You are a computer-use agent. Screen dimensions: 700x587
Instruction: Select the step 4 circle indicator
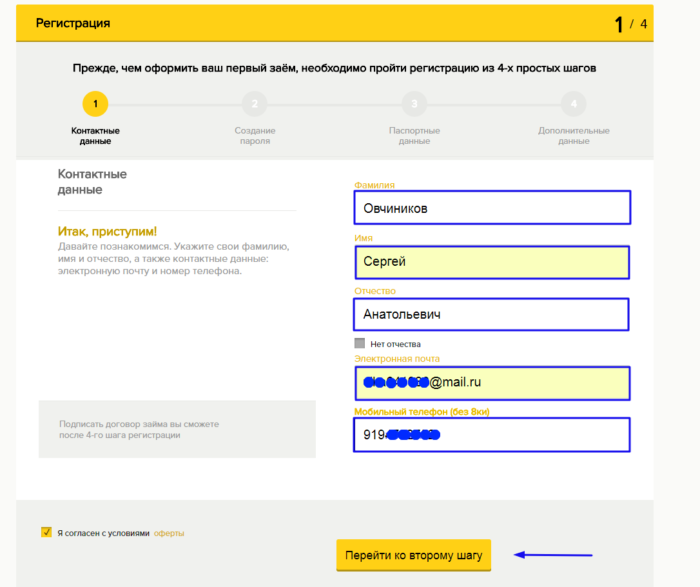[573, 103]
